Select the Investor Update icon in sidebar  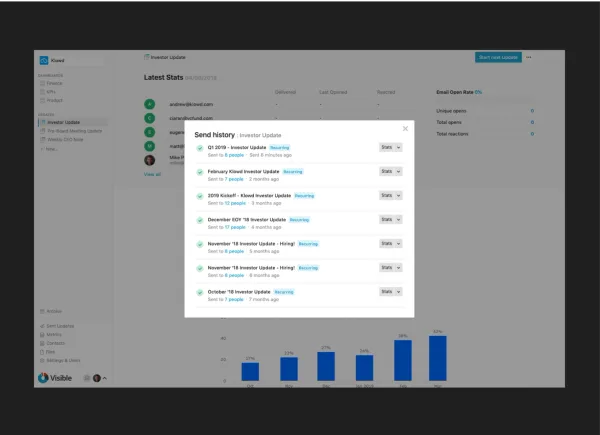tap(43, 122)
